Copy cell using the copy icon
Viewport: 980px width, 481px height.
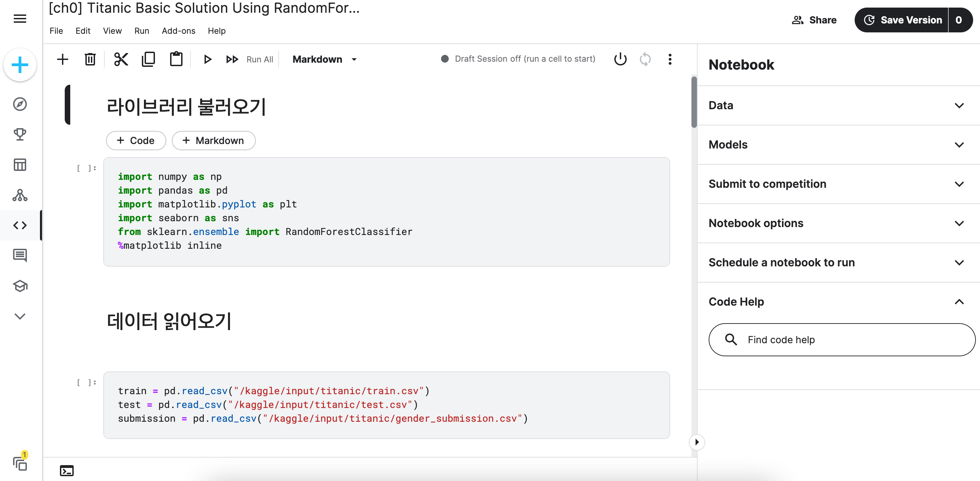(x=148, y=59)
